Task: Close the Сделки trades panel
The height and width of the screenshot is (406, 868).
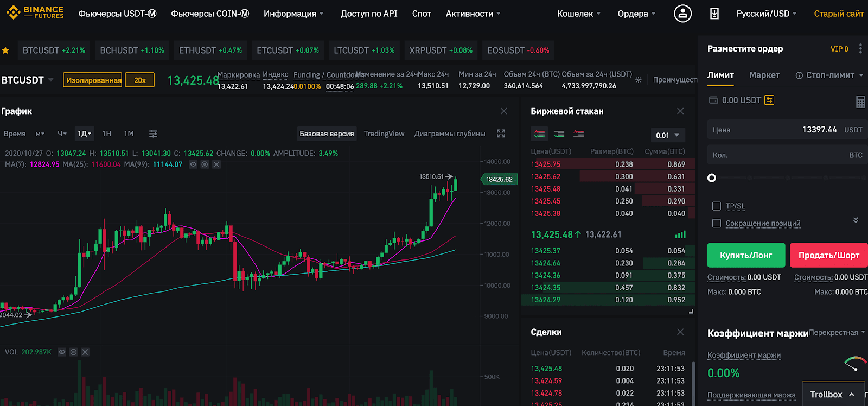Action: pos(680,332)
